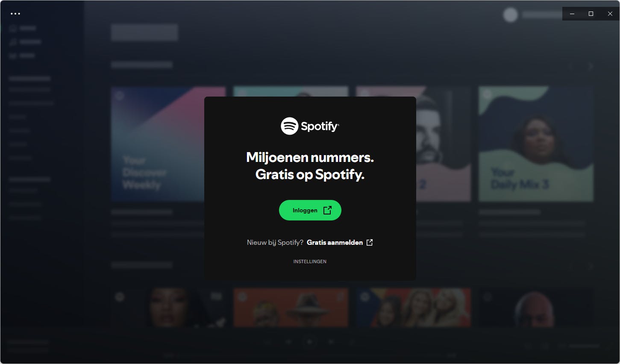620x364 pixels.
Task: Click the blurred previous-track icon
Action: (x=289, y=342)
